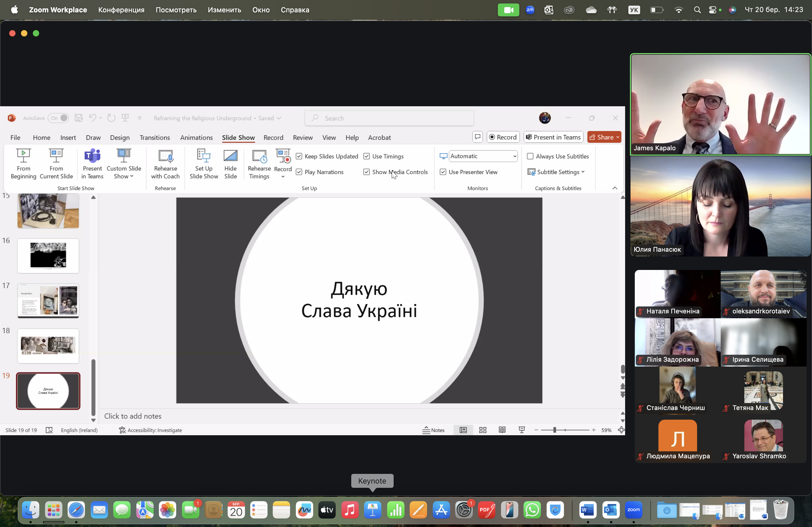812x527 pixels.
Task: Zoom out with minus button
Action: 536,430
